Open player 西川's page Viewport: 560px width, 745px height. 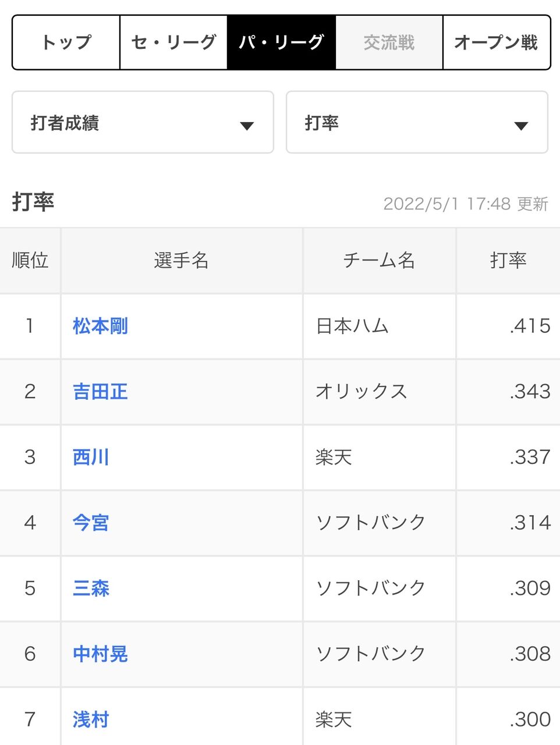(91, 457)
